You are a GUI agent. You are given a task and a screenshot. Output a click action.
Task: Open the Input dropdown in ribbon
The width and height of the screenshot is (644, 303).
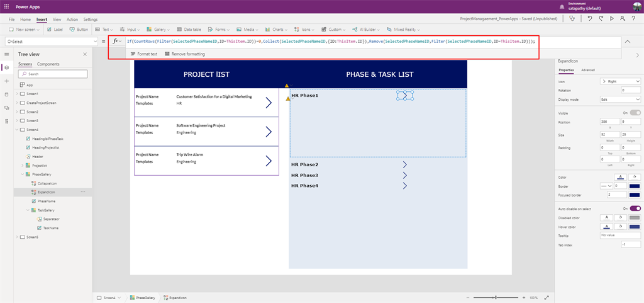point(130,30)
